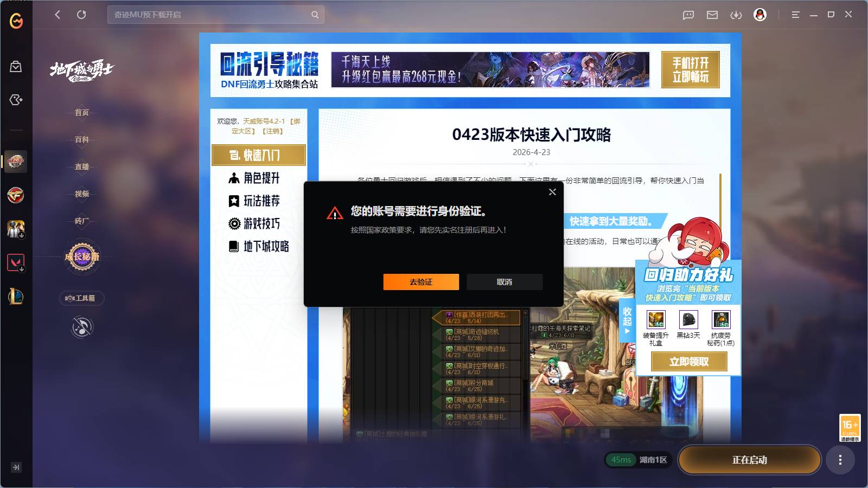Go back with the arrow icon

coord(58,15)
